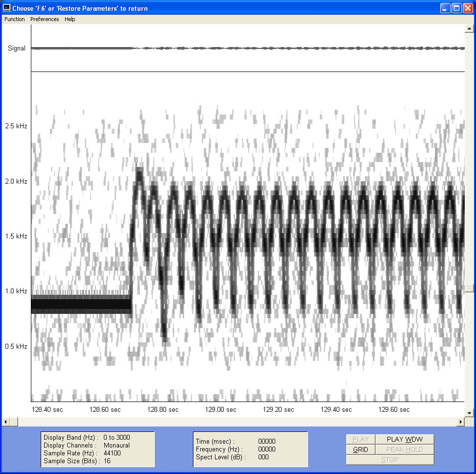
Task: Click the '1.0 kHz' frequency axis label
Action: 16,291
